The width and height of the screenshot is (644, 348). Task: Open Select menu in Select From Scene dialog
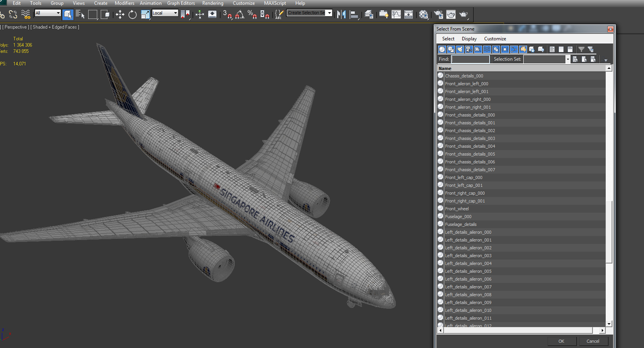(448, 39)
